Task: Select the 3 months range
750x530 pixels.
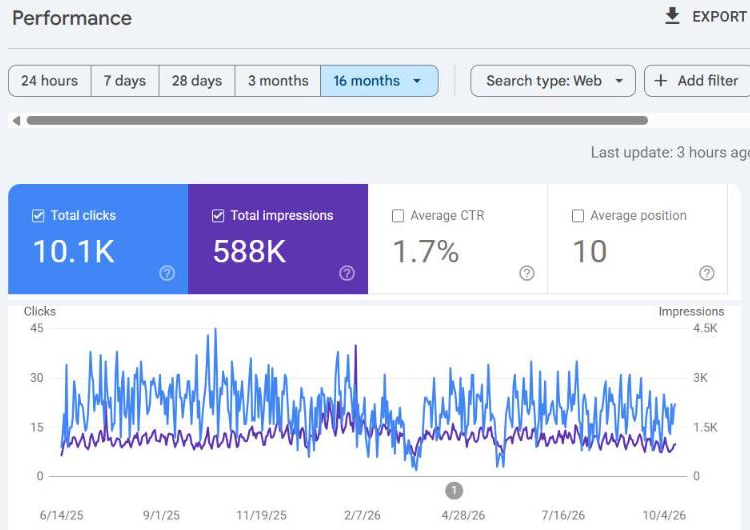Action: tap(278, 81)
